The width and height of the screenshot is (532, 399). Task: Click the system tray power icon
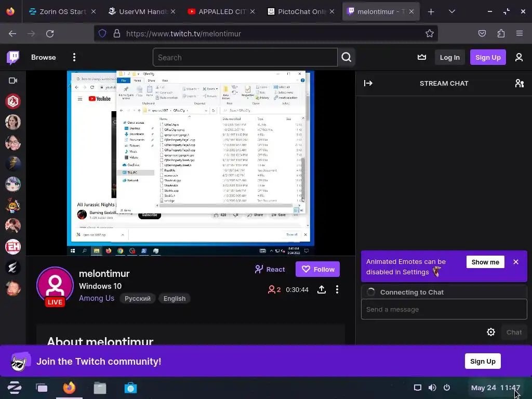click(x=447, y=388)
